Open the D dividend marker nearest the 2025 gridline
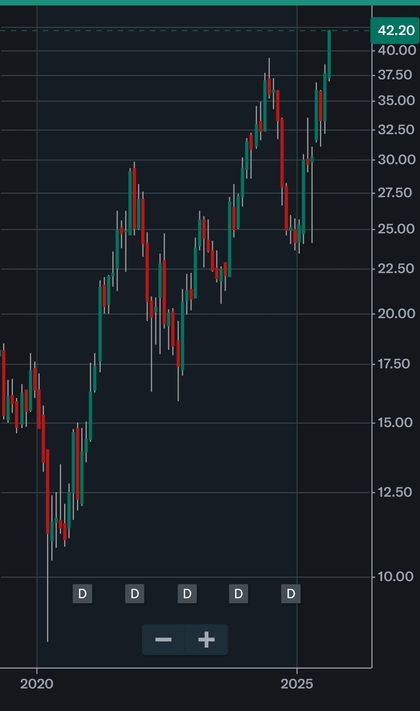This screenshot has width=420, height=711. [291, 594]
